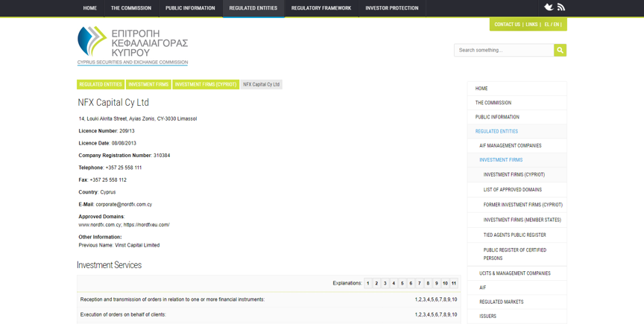Click REGULATED ENTITIES breadcrumb

pyautogui.click(x=101, y=84)
